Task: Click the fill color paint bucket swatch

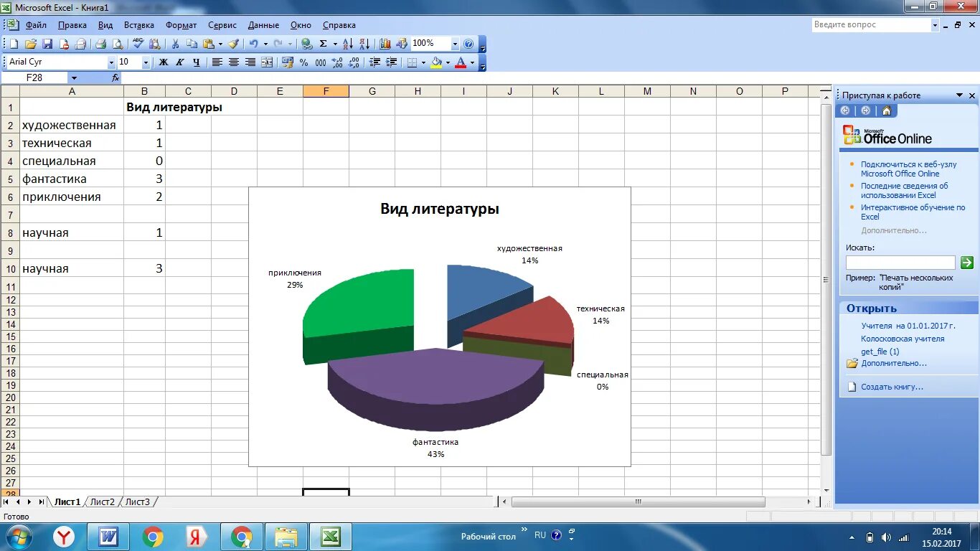Action: (436, 62)
